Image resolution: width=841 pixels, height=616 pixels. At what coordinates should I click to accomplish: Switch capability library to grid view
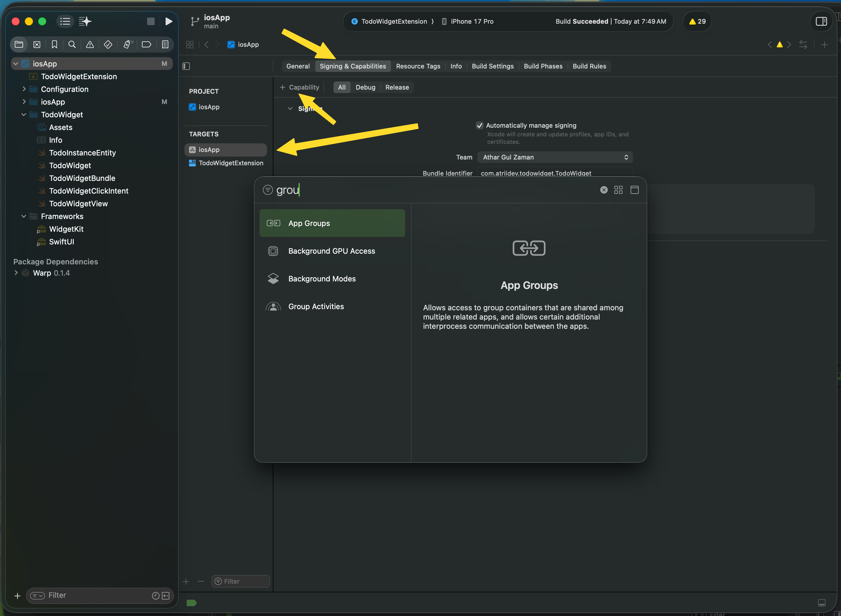618,190
